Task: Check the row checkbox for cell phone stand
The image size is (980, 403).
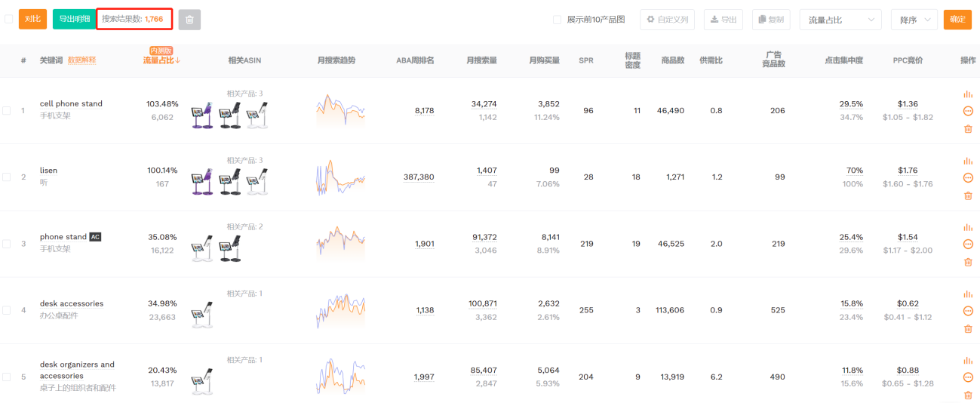Action: tap(7, 111)
